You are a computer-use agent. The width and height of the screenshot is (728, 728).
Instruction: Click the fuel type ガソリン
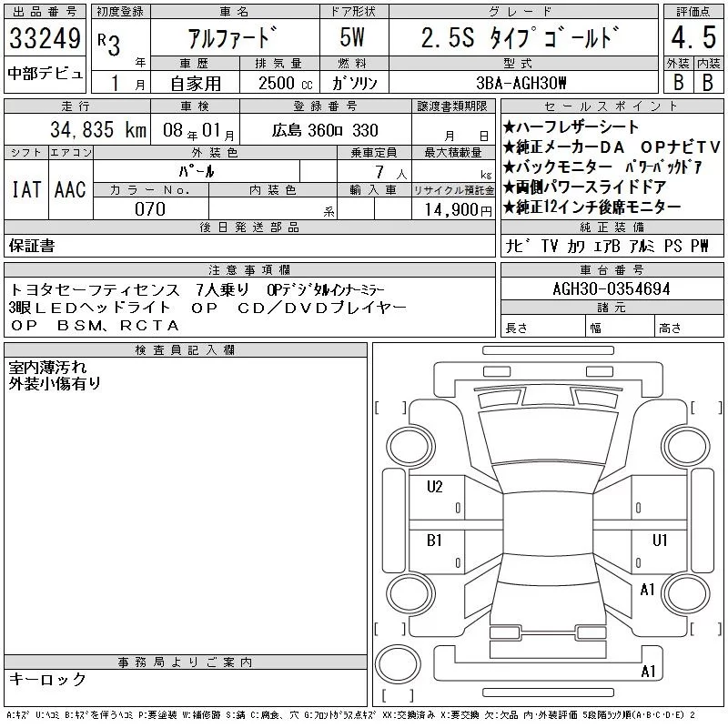coord(354,83)
